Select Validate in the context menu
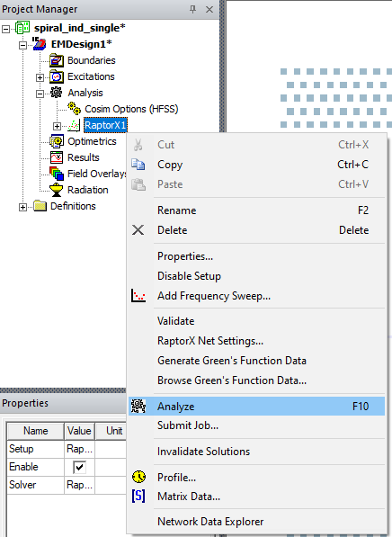Image resolution: width=392 pixels, height=537 pixels. [257, 321]
